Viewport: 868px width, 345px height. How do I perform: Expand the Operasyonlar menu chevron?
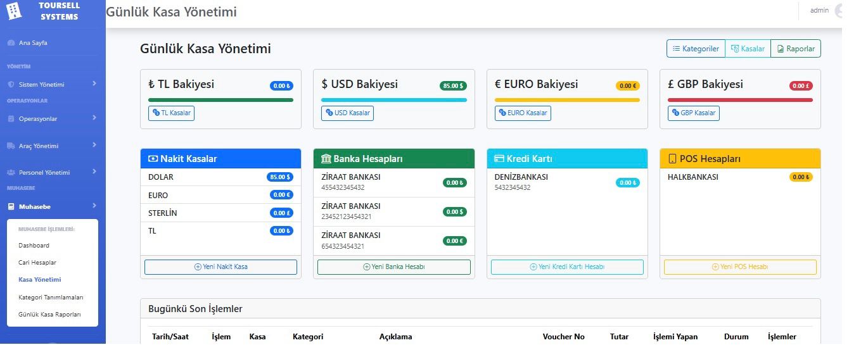[x=94, y=118]
